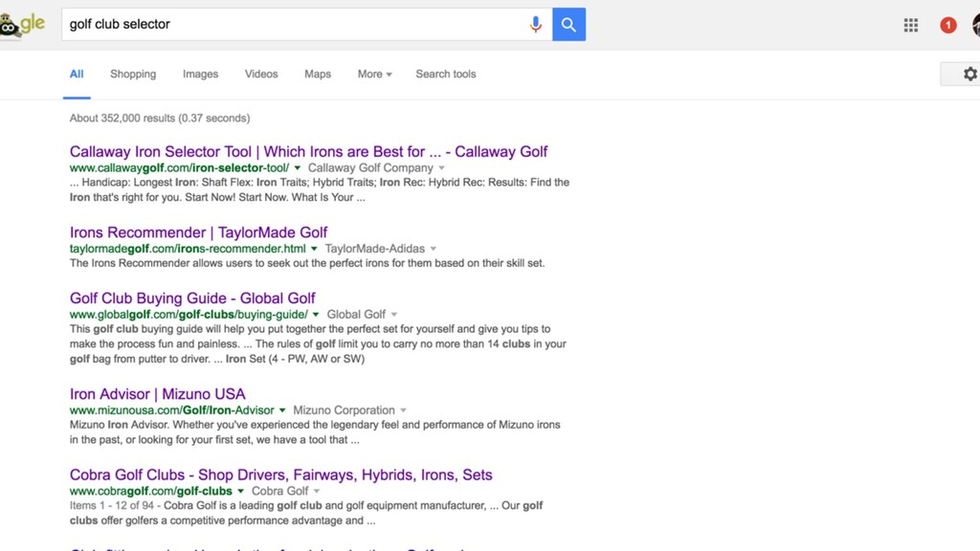Open Iron Advisor Mizuno USA result
Screen dimensions: 980x551
click(158, 394)
